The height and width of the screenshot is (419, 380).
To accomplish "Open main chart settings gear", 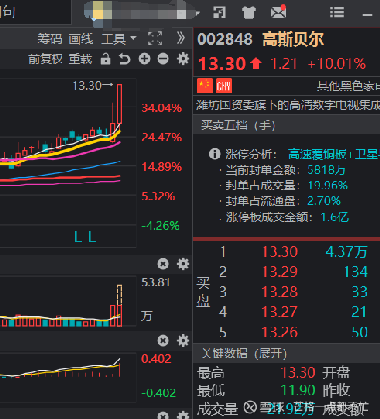I will click(x=183, y=59).
